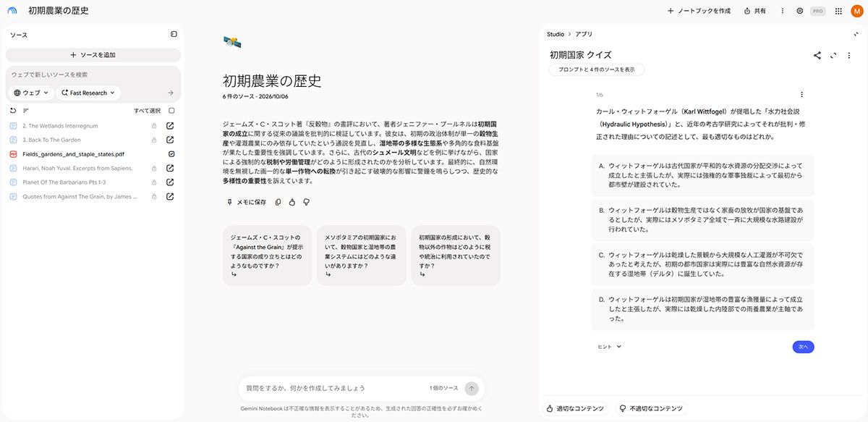Select source Planet Of The Barbarians Pts 1-3
The width and height of the screenshot is (868, 422).
64,182
